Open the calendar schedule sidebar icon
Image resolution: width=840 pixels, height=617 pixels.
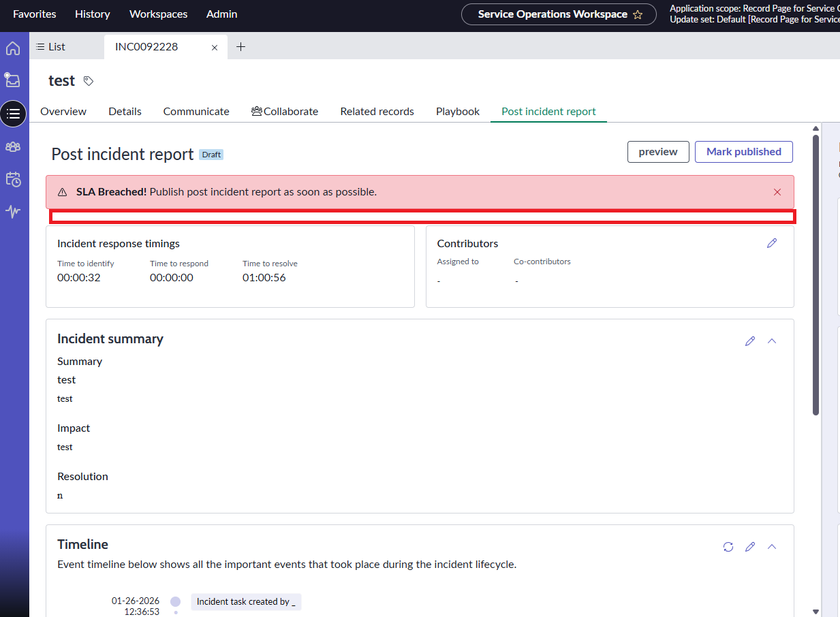[13, 179]
